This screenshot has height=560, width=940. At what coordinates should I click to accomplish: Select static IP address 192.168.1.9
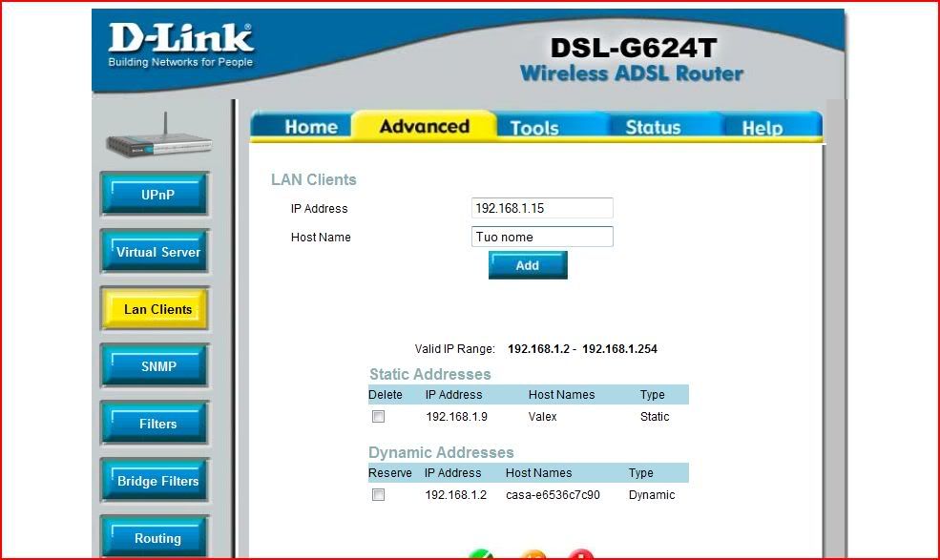pyautogui.click(x=456, y=417)
